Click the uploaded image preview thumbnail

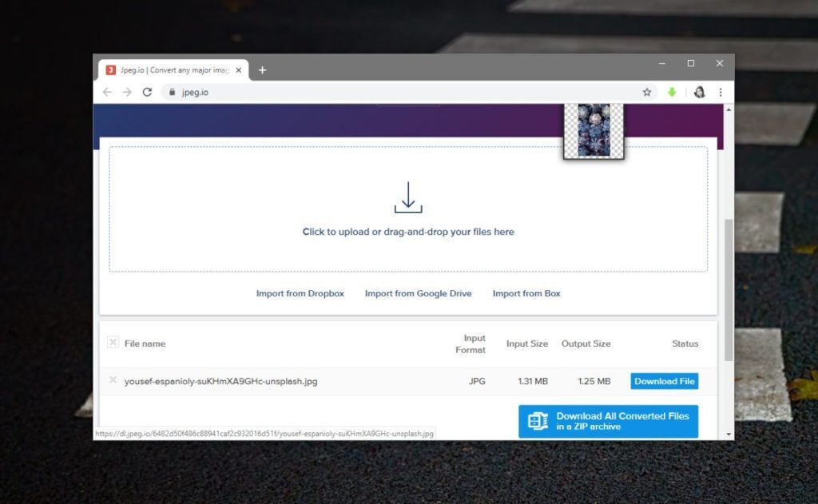593,131
